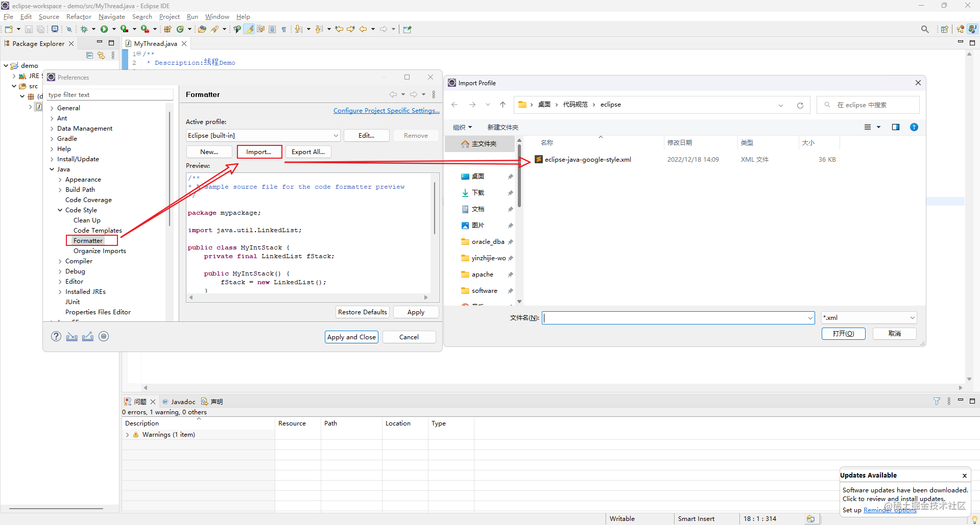Open Configure Project Specific Settings link

click(387, 110)
